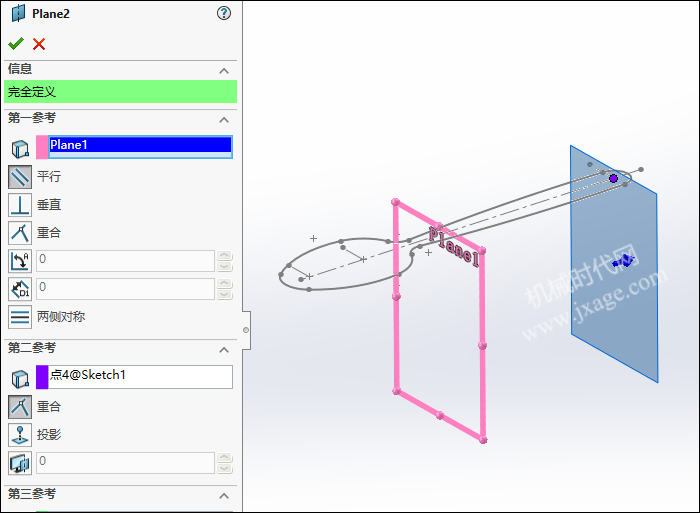Select the pink Plane1 label in viewport

[454, 247]
